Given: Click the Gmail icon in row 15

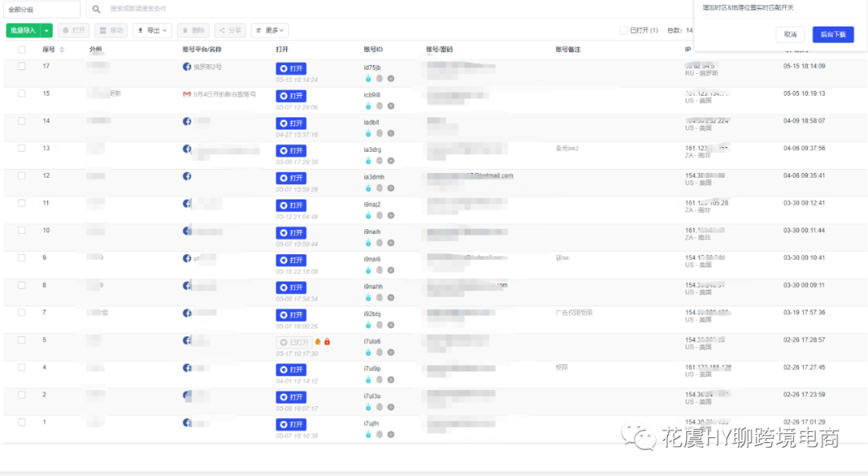Looking at the screenshot, I should [x=187, y=94].
